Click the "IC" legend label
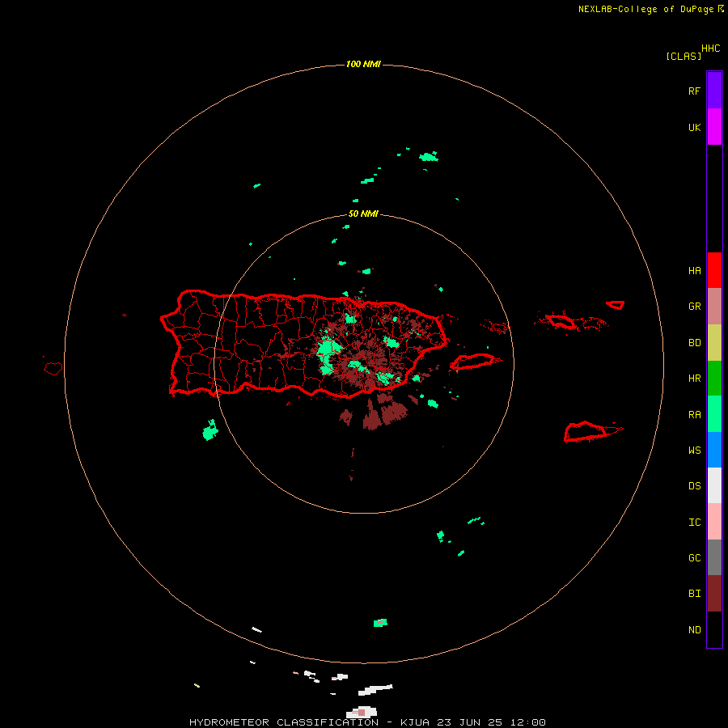This screenshot has height=728, width=728. tap(694, 523)
